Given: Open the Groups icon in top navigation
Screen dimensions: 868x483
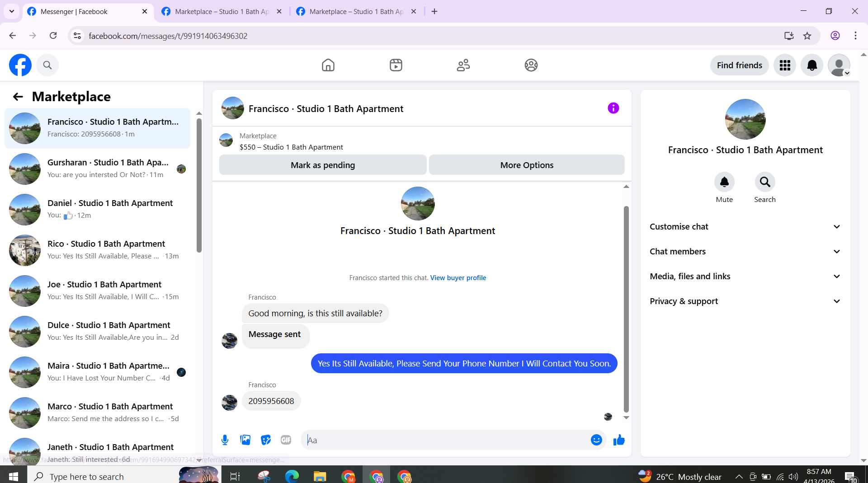Looking at the screenshot, I should click(531, 65).
